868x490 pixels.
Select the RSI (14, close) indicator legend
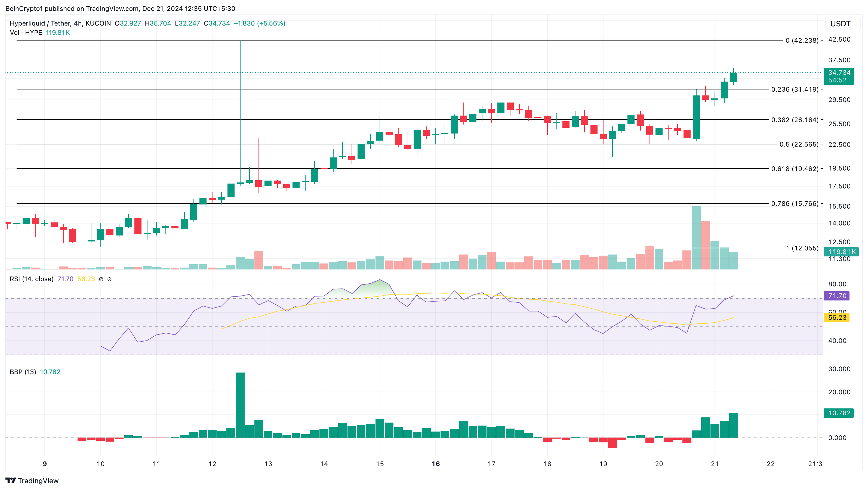[x=32, y=279]
